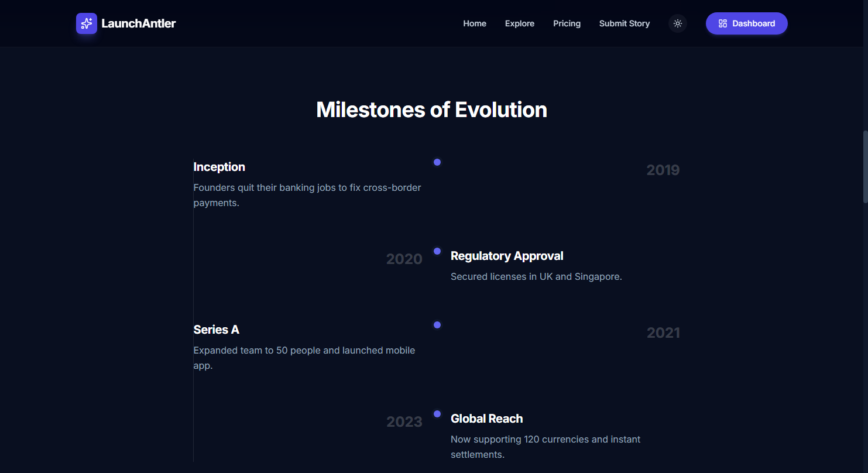Click the 2020 year label
Image resolution: width=868 pixels, height=473 pixels.
coord(404,259)
